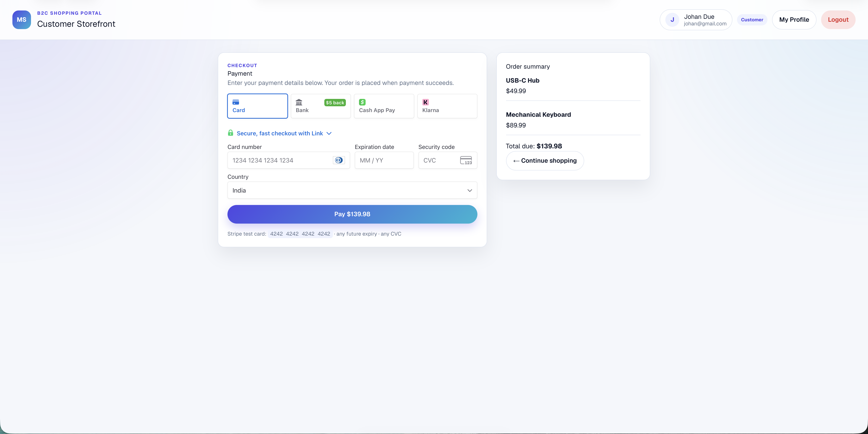The height and width of the screenshot is (434, 868).
Task: Click the pink Klarna K icon
Action: (426, 102)
